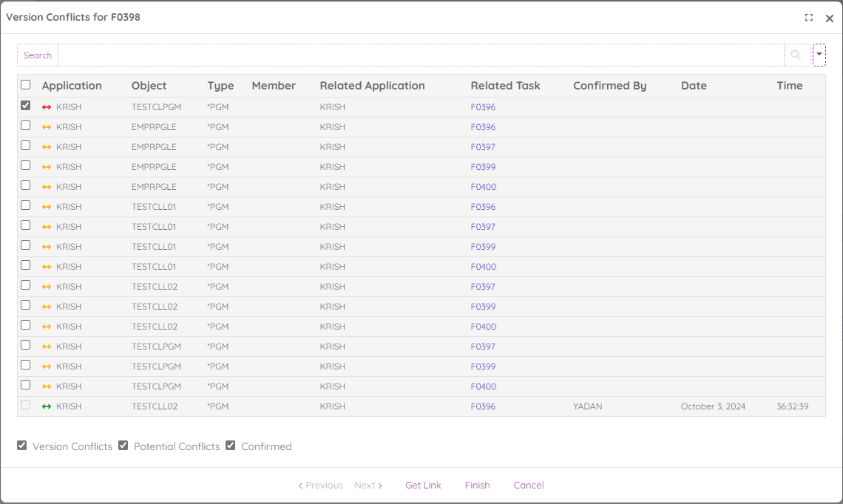
Task: Toggle the select-all checkbox in table header
Action: tap(26, 85)
